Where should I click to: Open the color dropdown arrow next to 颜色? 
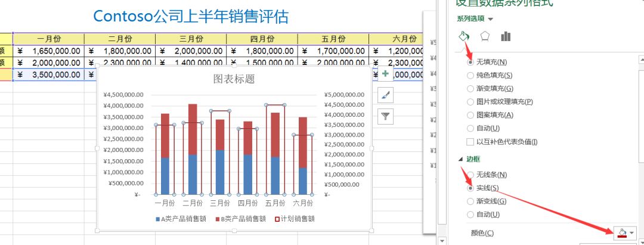click(x=632, y=232)
